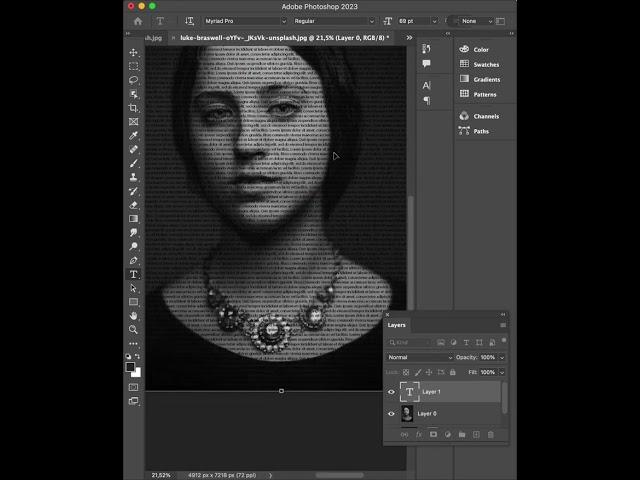The height and width of the screenshot is (480, 640).
Task: Select the Gradient tool
Action: point(133,219)
